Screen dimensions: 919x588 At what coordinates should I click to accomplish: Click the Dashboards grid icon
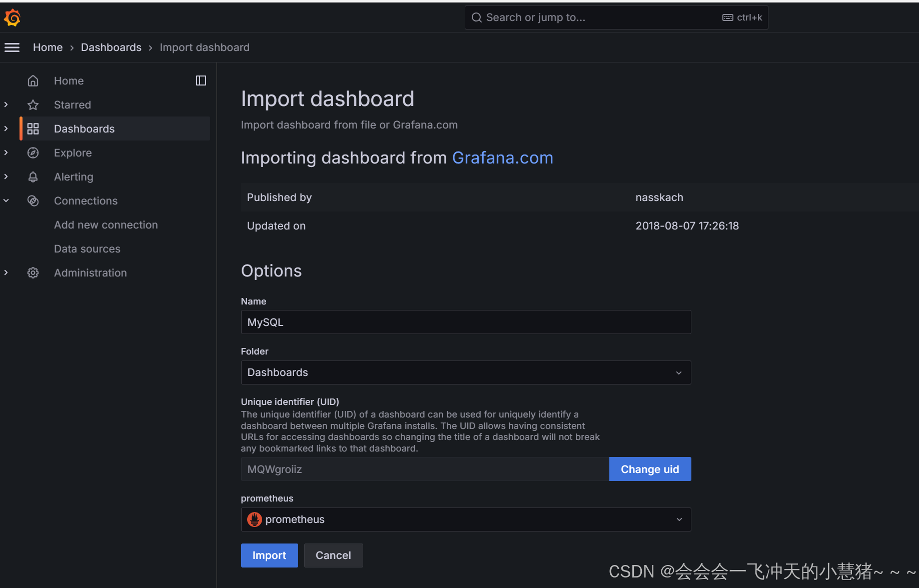tap(33, 128)
